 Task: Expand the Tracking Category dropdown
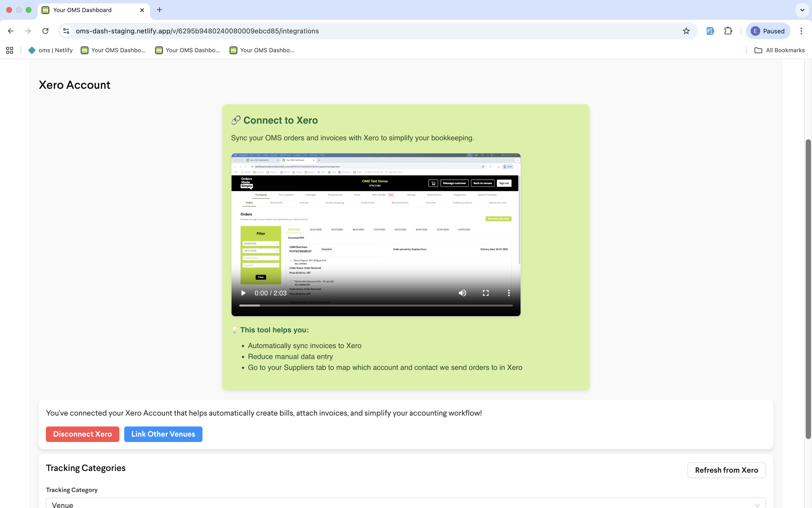406,503
